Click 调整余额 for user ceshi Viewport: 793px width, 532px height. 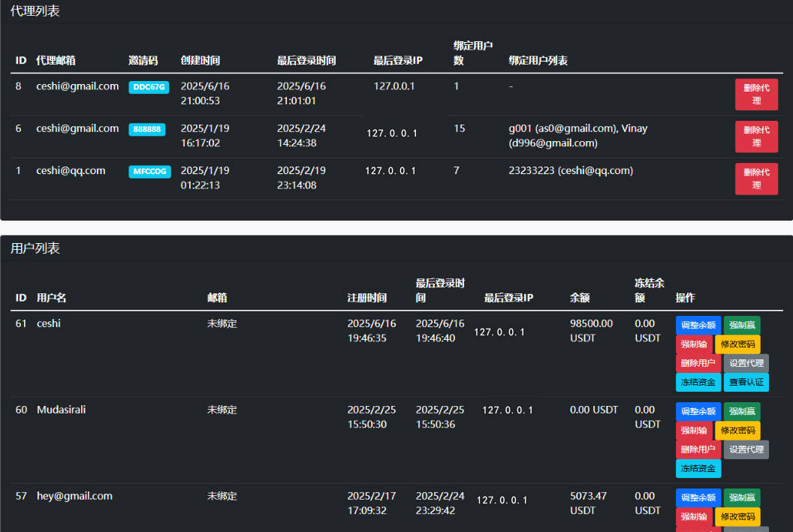[x=698, y=325]
